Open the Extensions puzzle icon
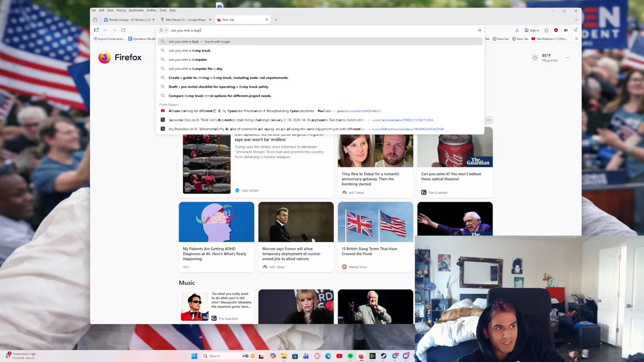 click(546, 30)
